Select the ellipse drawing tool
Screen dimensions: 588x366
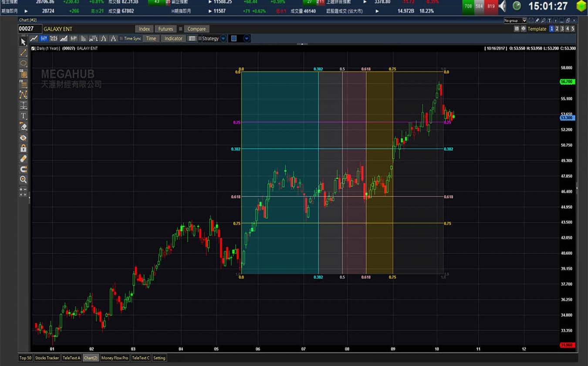[23, 63]
